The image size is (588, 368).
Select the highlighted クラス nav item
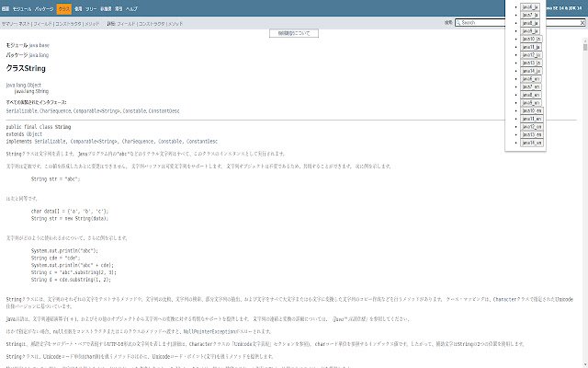pos(64,9)
